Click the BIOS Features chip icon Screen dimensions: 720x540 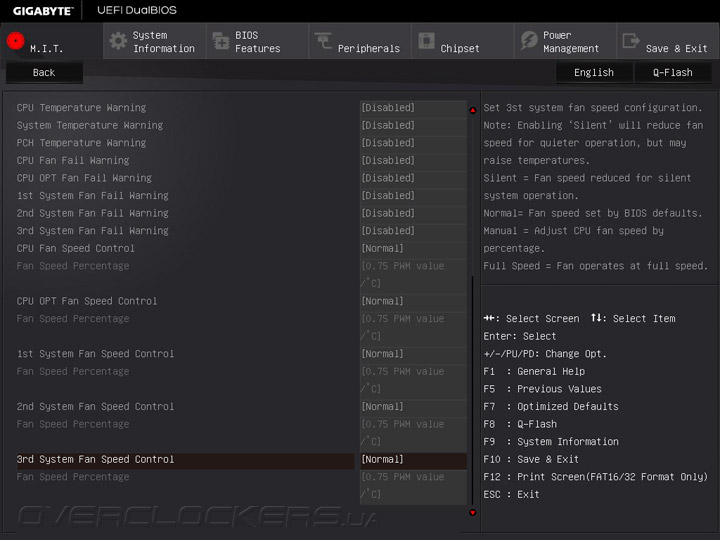[x=221, y=41]
